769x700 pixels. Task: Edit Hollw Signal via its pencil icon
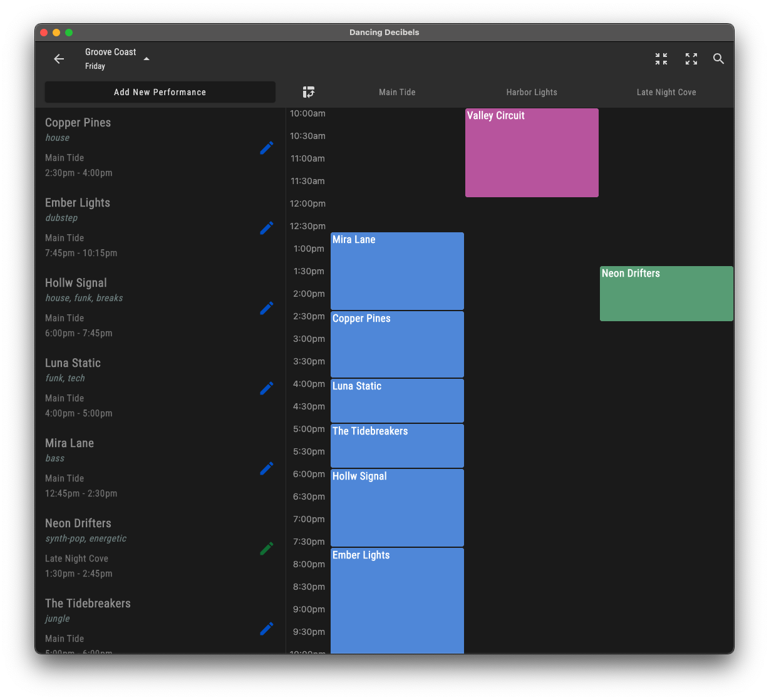click(x=266, y=308)
